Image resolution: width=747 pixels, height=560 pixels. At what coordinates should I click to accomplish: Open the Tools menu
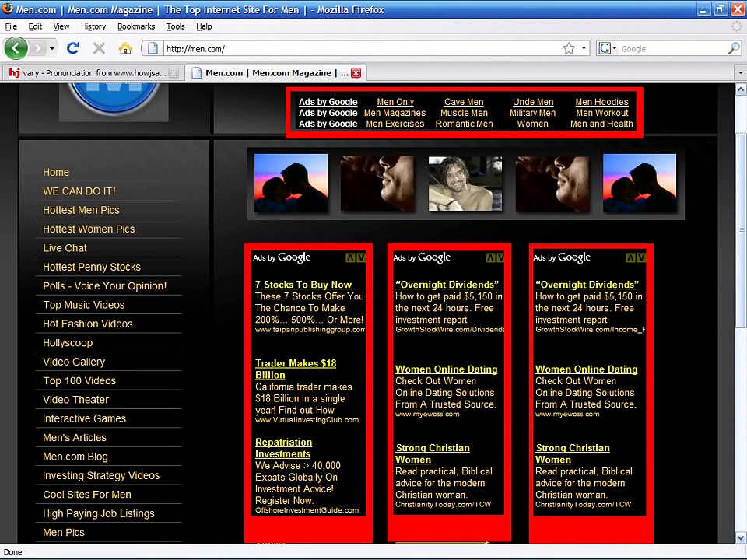[175, 26]
